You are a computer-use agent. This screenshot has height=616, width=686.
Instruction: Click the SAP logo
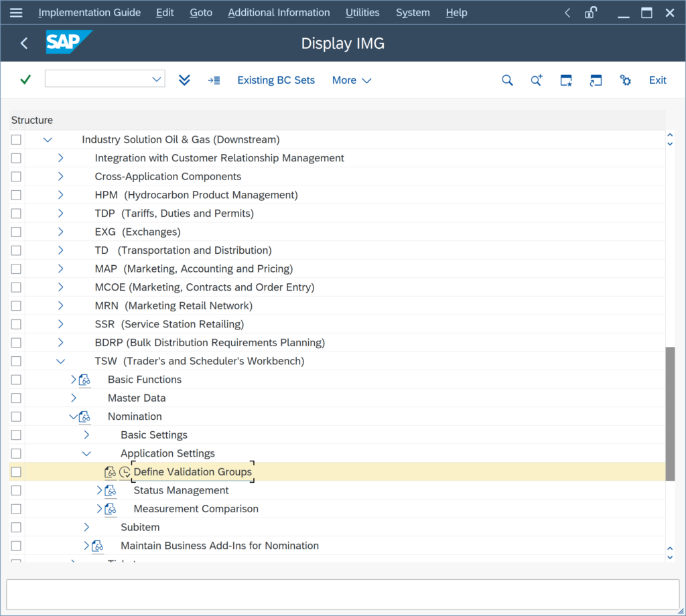point(69,42)
